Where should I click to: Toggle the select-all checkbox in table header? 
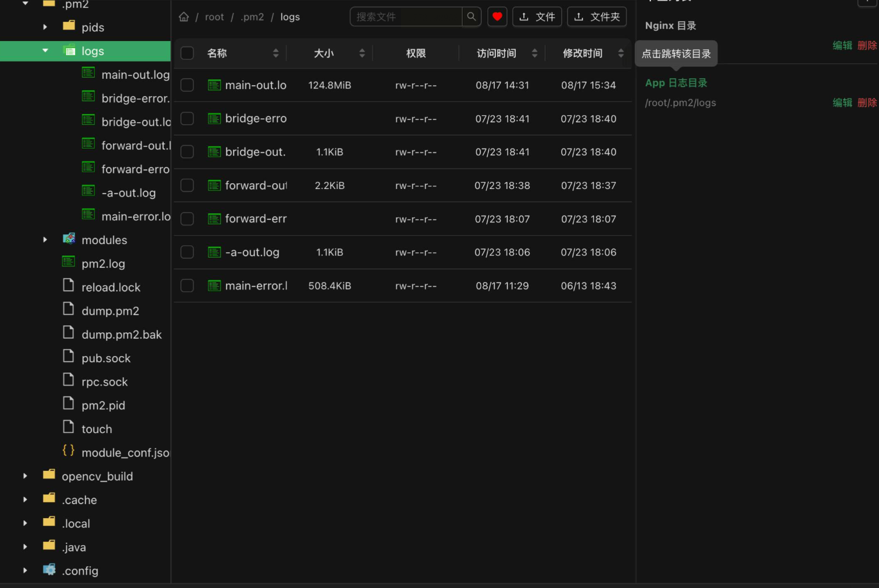pyautogui.click(x=187, y=53)
